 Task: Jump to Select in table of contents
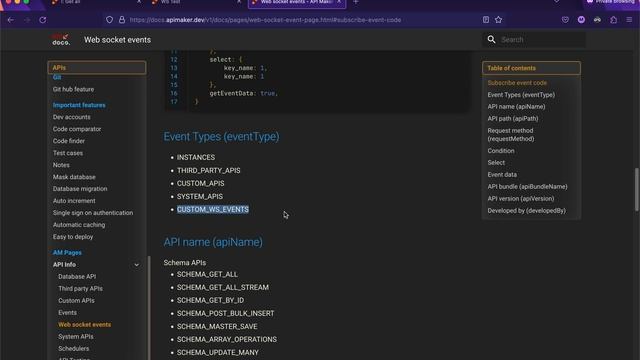(496, 162)
